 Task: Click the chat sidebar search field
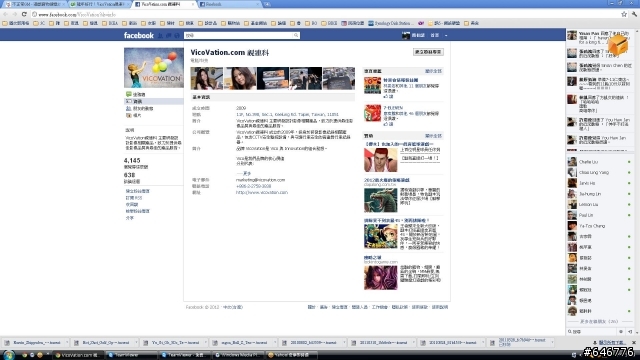coord(592,331)
